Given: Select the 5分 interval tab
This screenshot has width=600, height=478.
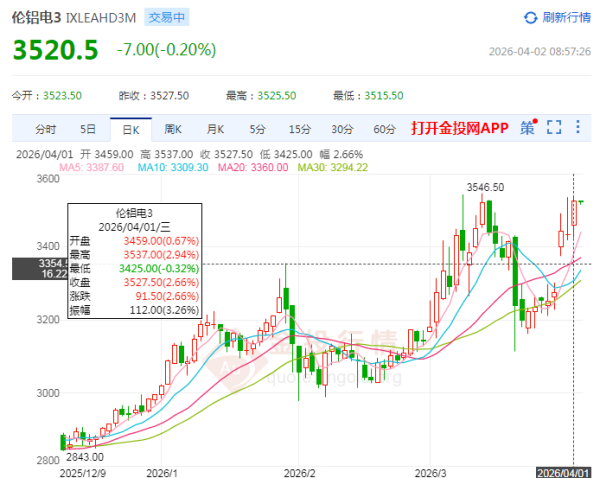Looking at the screenshot, I should pyautogui.click(x=258, y=129).
